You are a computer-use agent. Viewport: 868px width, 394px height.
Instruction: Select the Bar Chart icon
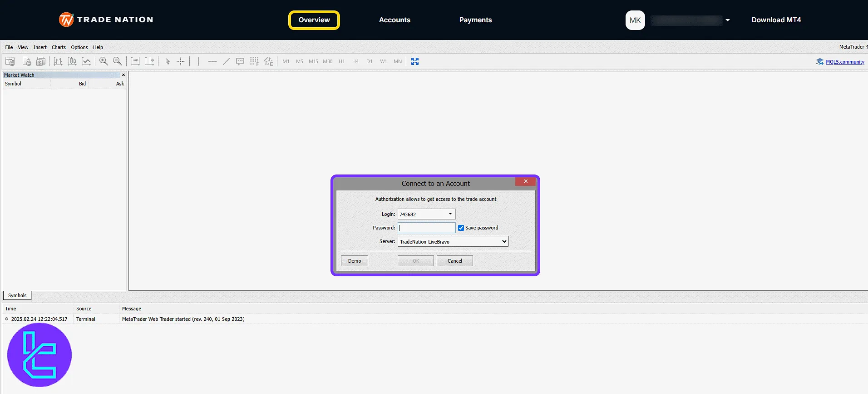click(58, 61)
